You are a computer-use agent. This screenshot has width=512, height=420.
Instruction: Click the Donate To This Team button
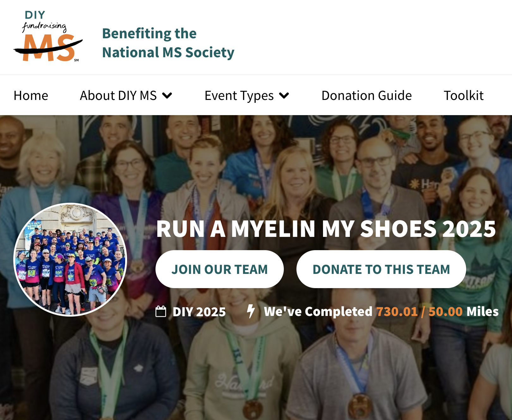[x=381, y=269]
